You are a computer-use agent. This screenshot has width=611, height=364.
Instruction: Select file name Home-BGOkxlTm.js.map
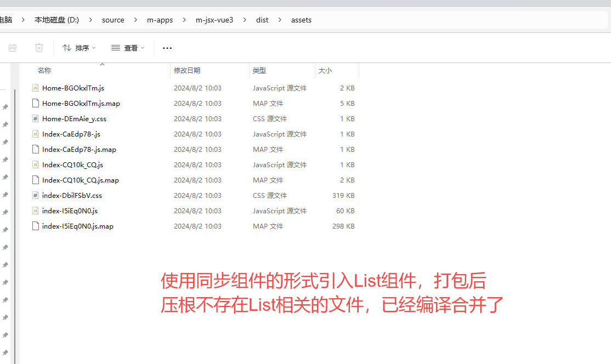point(81,103)
